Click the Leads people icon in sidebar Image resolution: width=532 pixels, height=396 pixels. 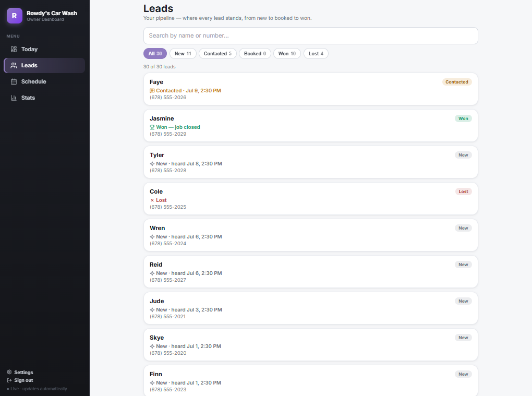pos(14,66)
